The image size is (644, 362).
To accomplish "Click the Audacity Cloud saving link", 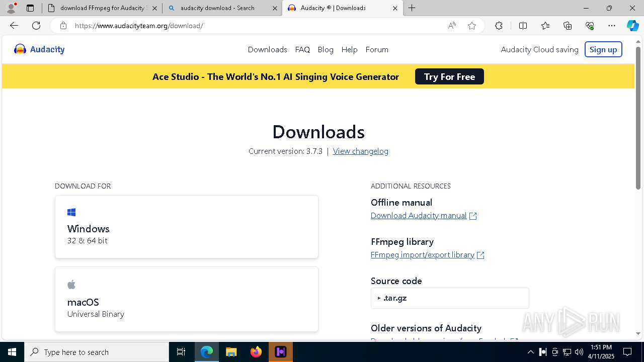I will (539, 49).
